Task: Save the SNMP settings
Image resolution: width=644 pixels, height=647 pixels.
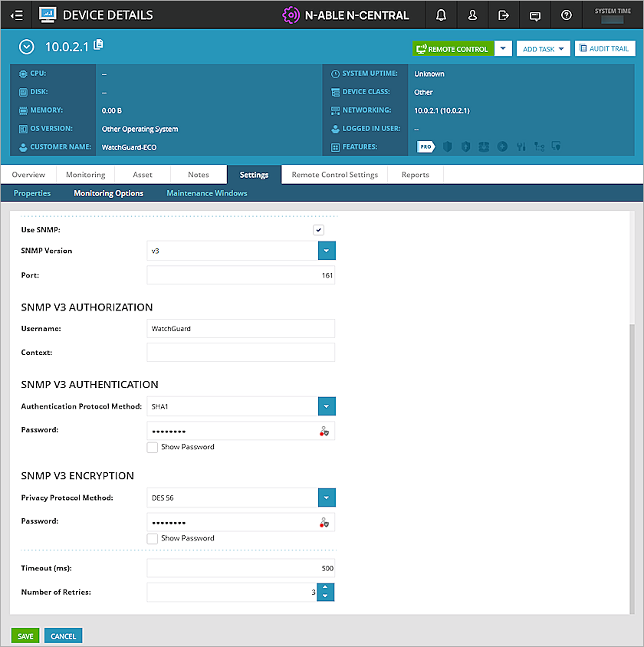Action: coord(25,636)
